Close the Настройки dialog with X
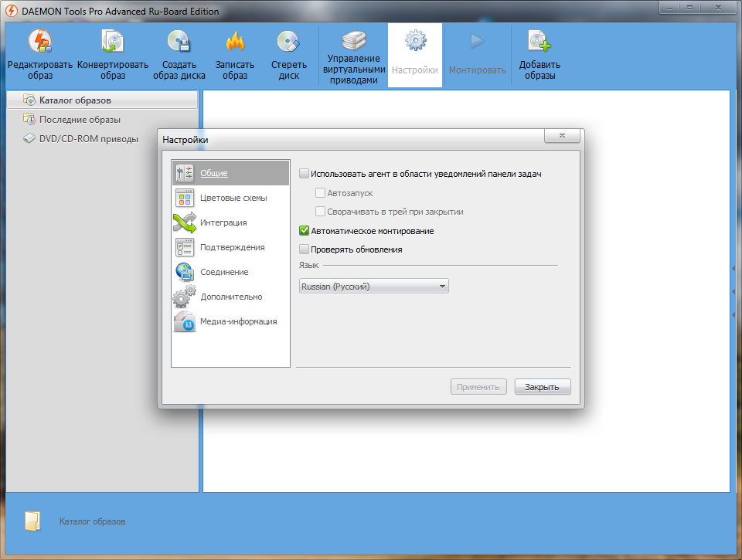This screenshot has width=742, height=560. click(x=562, y=136)
